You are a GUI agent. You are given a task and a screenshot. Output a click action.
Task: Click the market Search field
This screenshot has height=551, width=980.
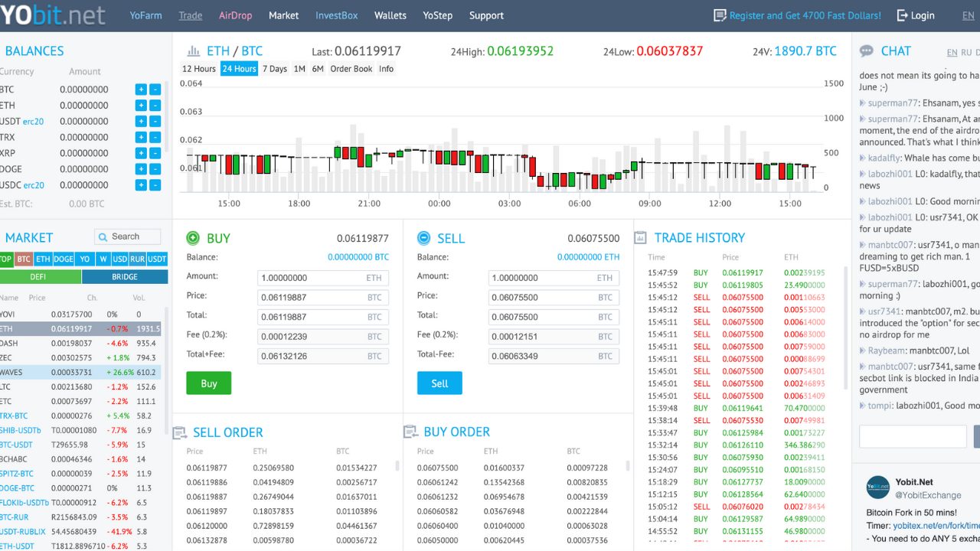[x=128, y=236]
